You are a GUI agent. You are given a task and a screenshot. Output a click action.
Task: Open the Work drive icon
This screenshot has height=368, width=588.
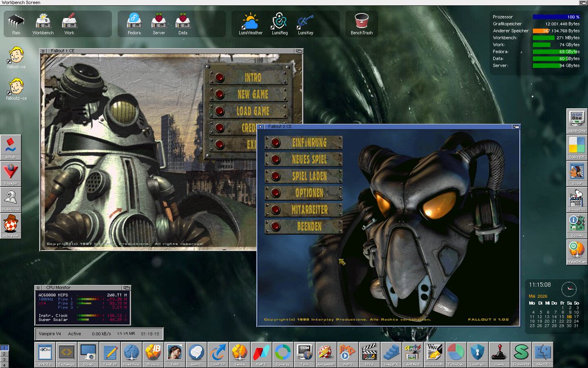click(x=69, y=24)
